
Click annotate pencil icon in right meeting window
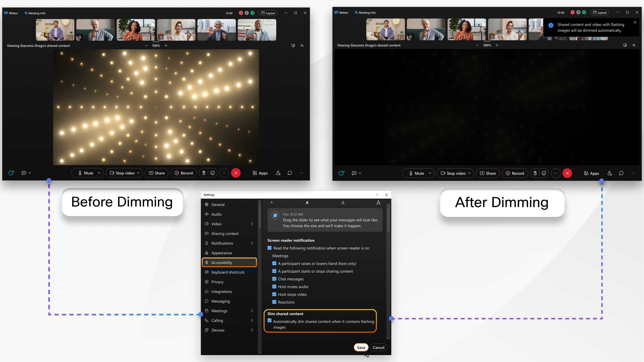click(634, 45)
